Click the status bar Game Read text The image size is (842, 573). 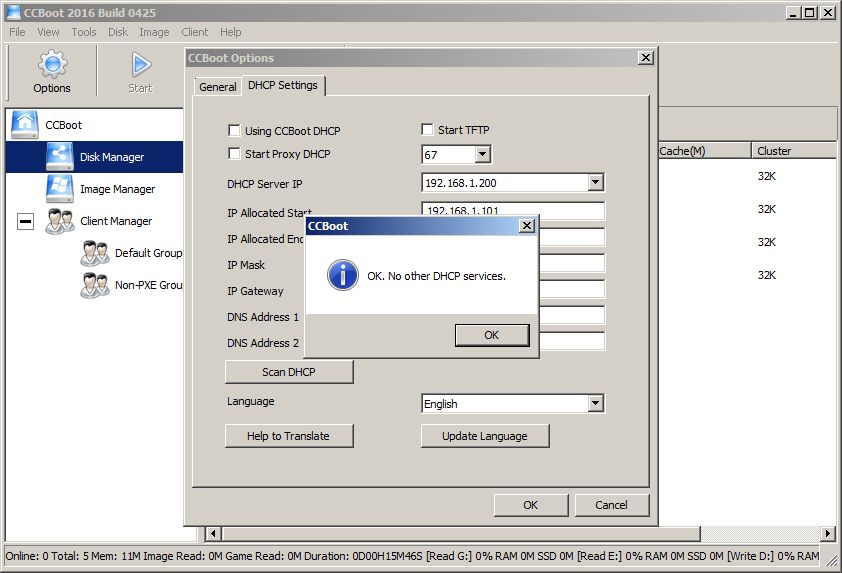(264, 556)
